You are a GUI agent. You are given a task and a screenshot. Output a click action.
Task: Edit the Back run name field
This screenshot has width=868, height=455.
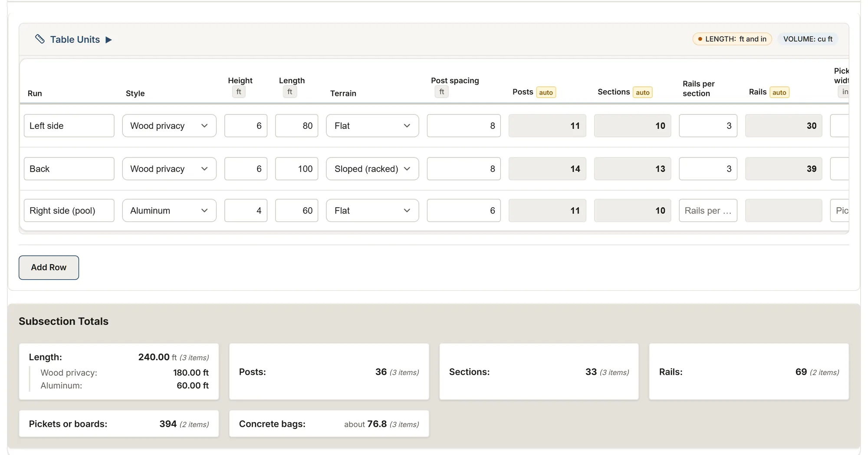tap(69, 169)
